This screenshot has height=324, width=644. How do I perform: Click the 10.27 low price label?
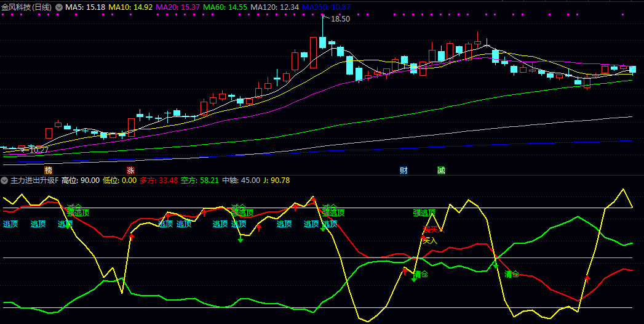click(x=39, y=150)
